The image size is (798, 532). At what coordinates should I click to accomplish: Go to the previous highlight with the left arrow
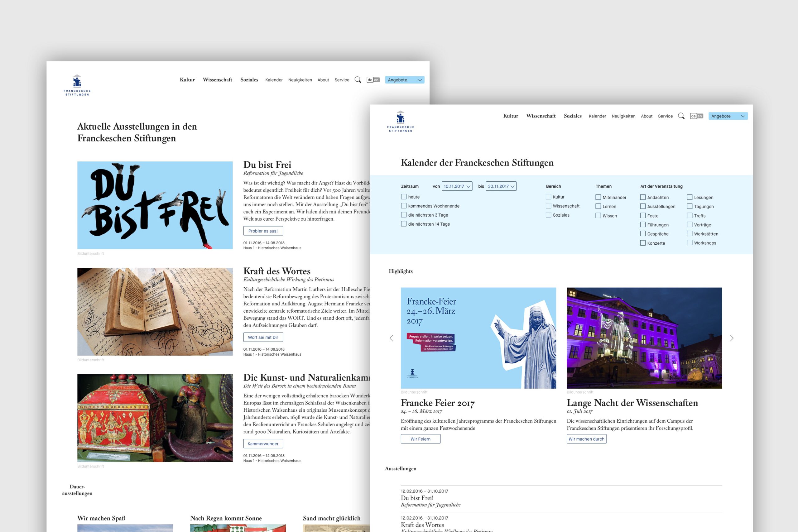[391, 338]
